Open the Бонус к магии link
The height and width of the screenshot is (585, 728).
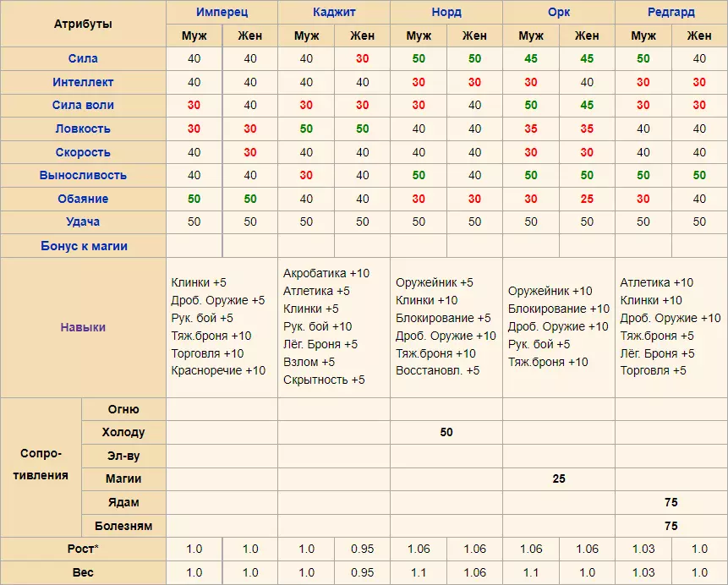[84, 246]
